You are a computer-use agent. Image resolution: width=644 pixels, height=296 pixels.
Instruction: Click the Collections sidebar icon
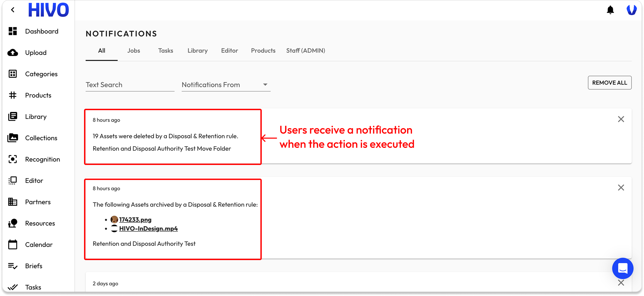click(x=13, y=138)
